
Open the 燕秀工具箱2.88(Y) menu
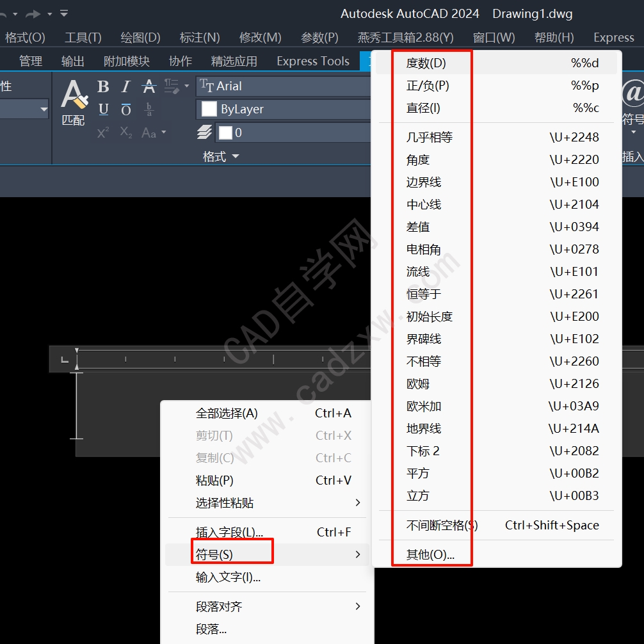pos(405,37)
